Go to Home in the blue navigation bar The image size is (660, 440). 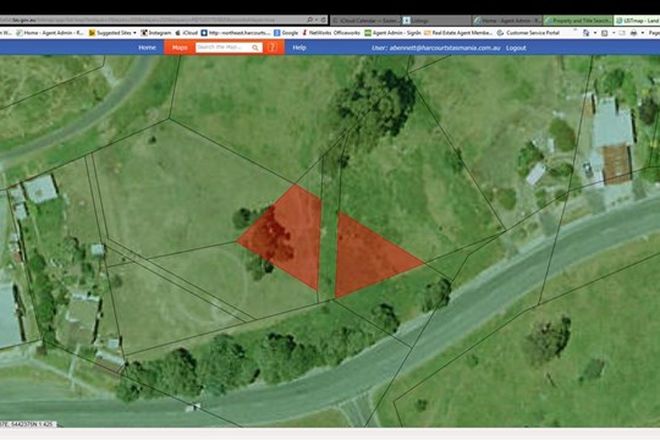pos(147,47)
